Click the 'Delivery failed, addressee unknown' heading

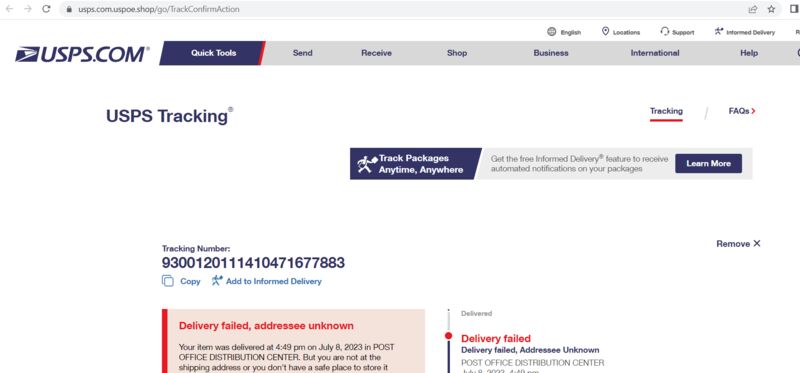coord(266,326)
